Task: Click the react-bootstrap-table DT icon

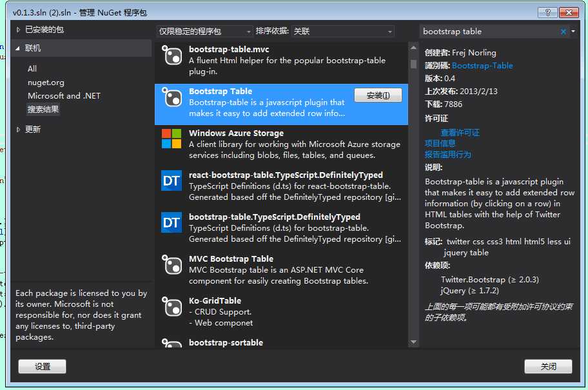Action: point(171,180)
